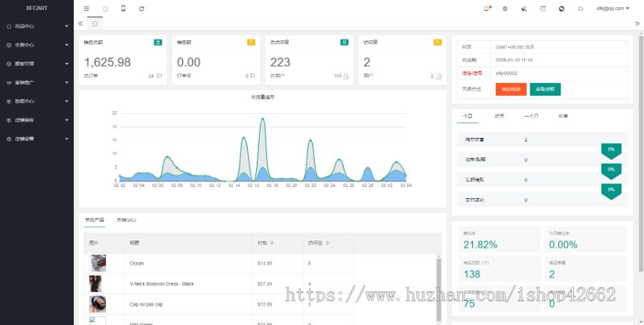Expand the 商品中心 sidebar arrow
Image resolution: width=644 pixels, height=325 pixels.
(x=67, y=26)
